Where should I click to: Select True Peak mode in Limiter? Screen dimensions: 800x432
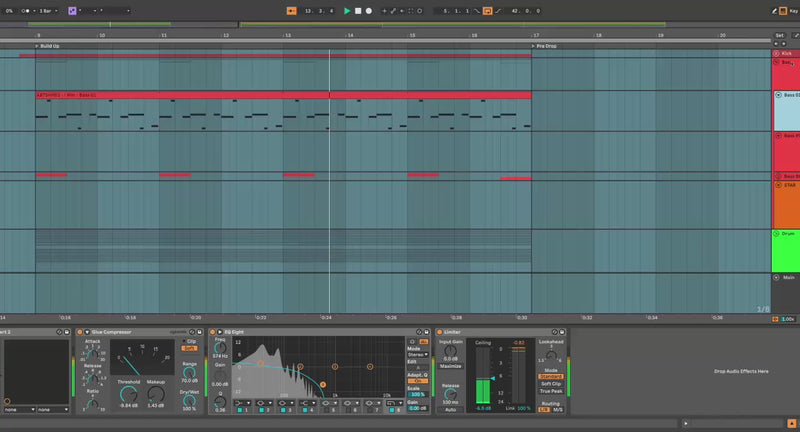tap(550, 391)
